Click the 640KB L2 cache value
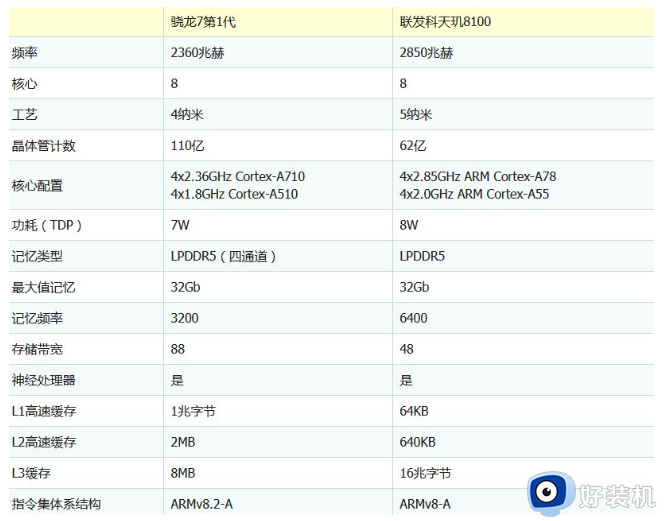 click(418, 442)
